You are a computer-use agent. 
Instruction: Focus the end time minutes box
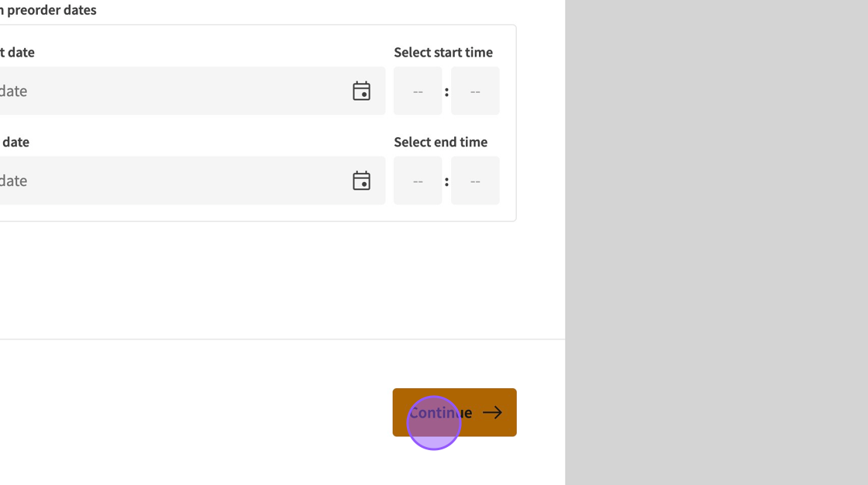pos(475,181)
